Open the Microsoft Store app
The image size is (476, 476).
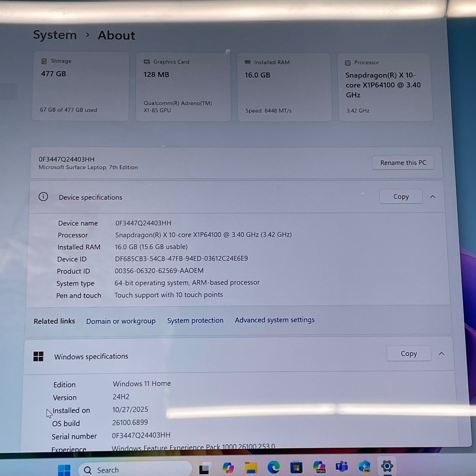click(x=296, y=467)
